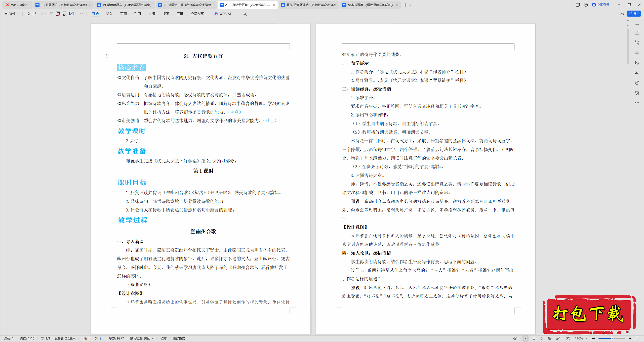
Task: Click zoom out minus button
Action: 593,338
